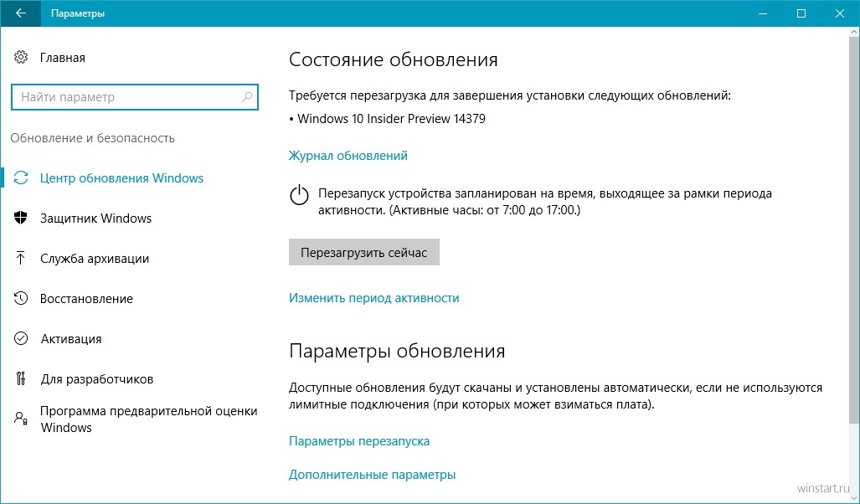Viewport: 860px width, 504px height.
Task: Open the Дополнительные параметры link
Action: click(x=372, y=475)
